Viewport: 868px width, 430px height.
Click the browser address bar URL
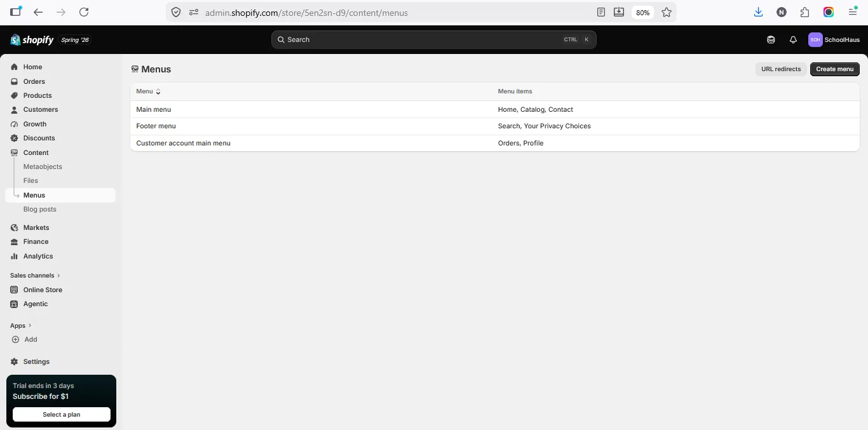[306, 13]
